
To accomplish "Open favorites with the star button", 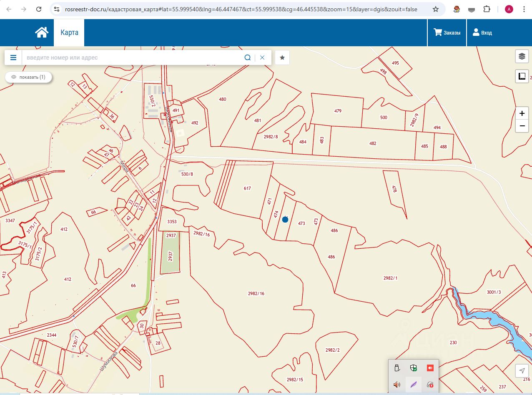I will 282,57.
